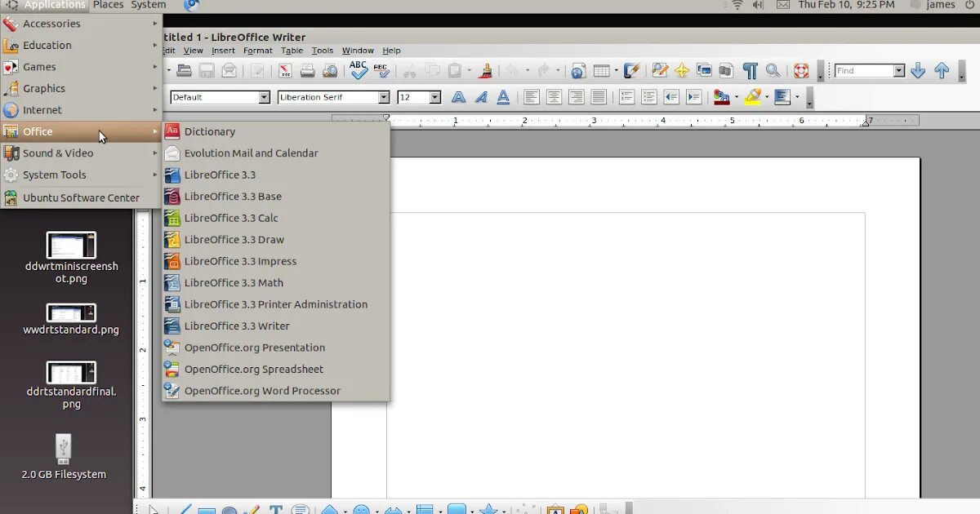Screen dimensions: 980x514
Task: Click Find Next down arrow
Action: (918, 71)
